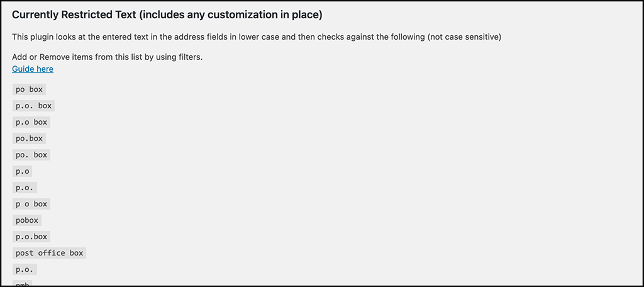Click the 'This plugin looks at' description sentence
The height and width of the screenshot is (287, 644).
click(x=257, y=37)
